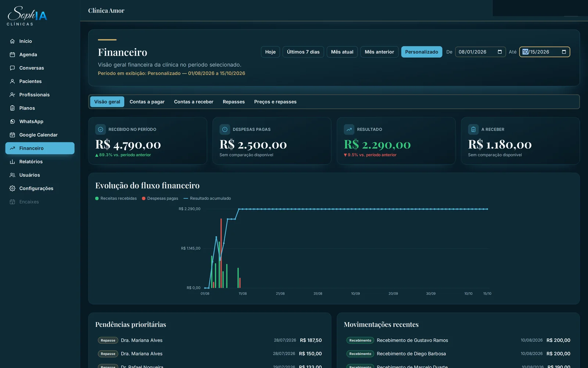Open the Relatórios sidebar menu
This screenshot has width=588, height=368.
[40, 162]
